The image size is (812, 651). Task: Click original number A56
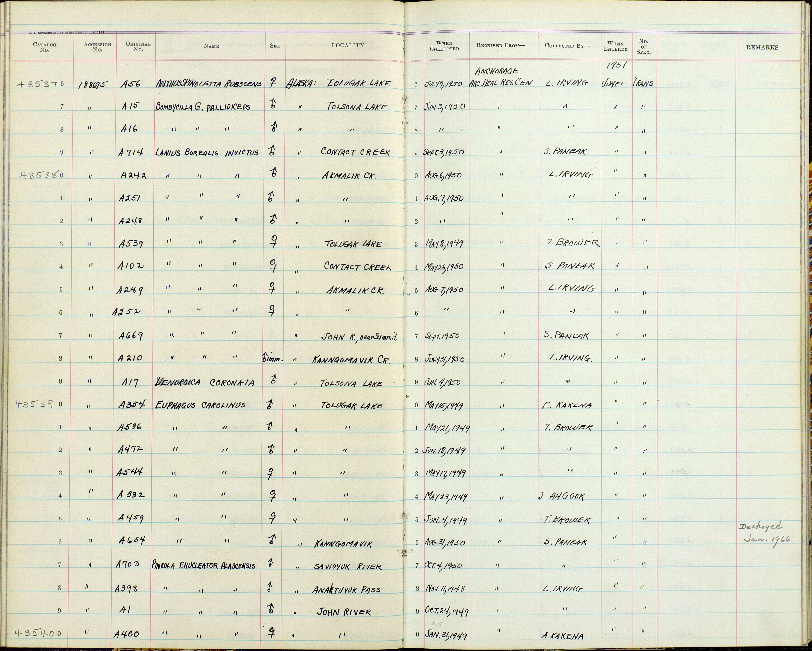point(131,84)
